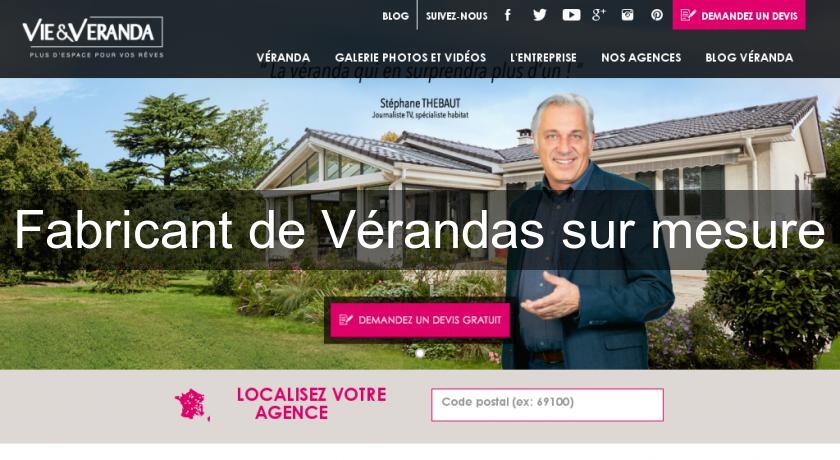Click the Demandez un devis button
Image resolution: width=840 pixels, height=460 pixels.
tap(739, 15)
